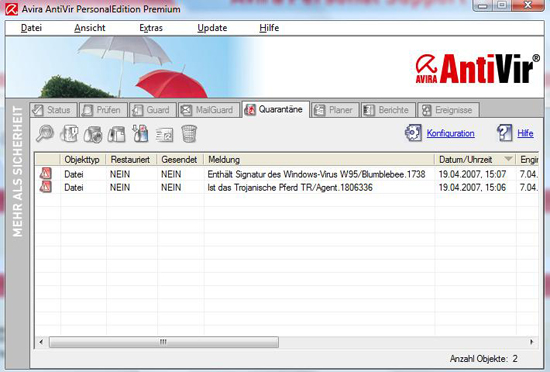This screenshot has width=550, height=372.
Task: Click Avira umbrella icon in title bar
Action: tap(11, 9)
